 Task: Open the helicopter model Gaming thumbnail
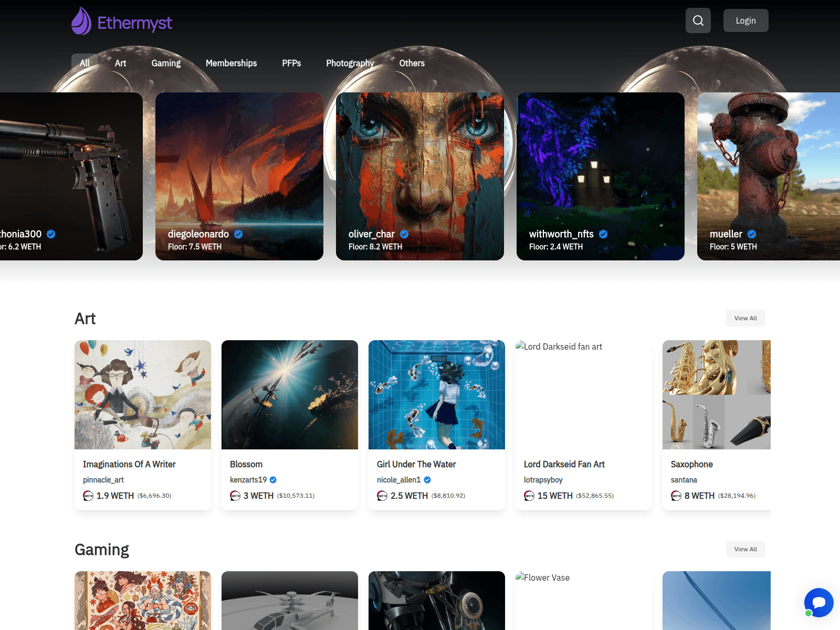point(290,601)
